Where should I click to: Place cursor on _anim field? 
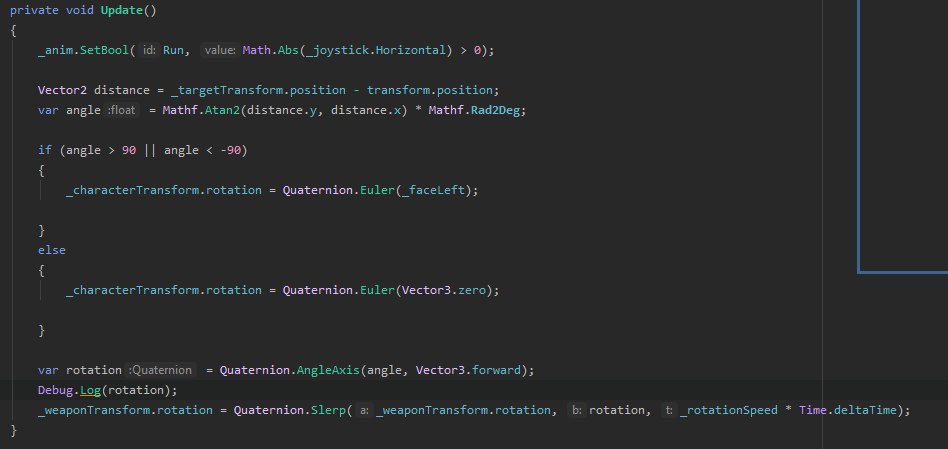[55, 50]
